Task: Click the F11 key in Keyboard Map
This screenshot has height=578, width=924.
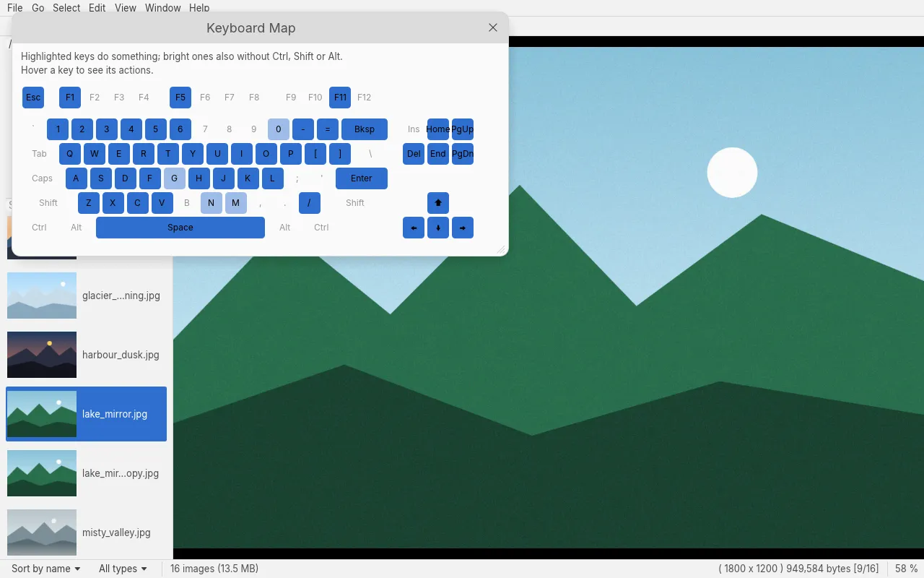Action: [340, 98]
